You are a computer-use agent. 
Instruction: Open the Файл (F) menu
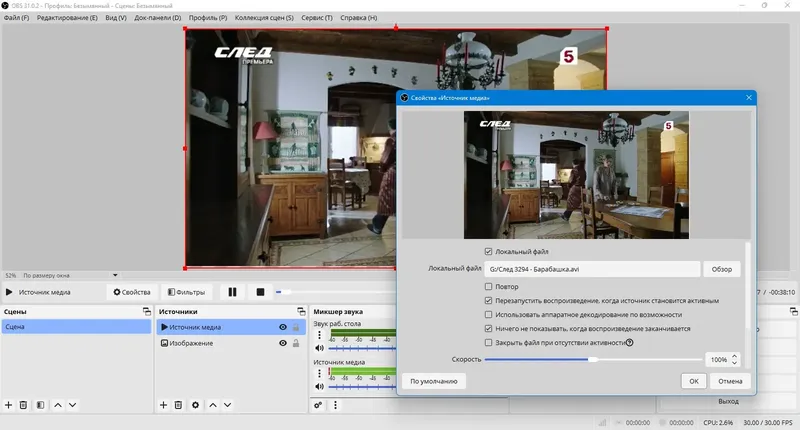(x=16, y=17)
